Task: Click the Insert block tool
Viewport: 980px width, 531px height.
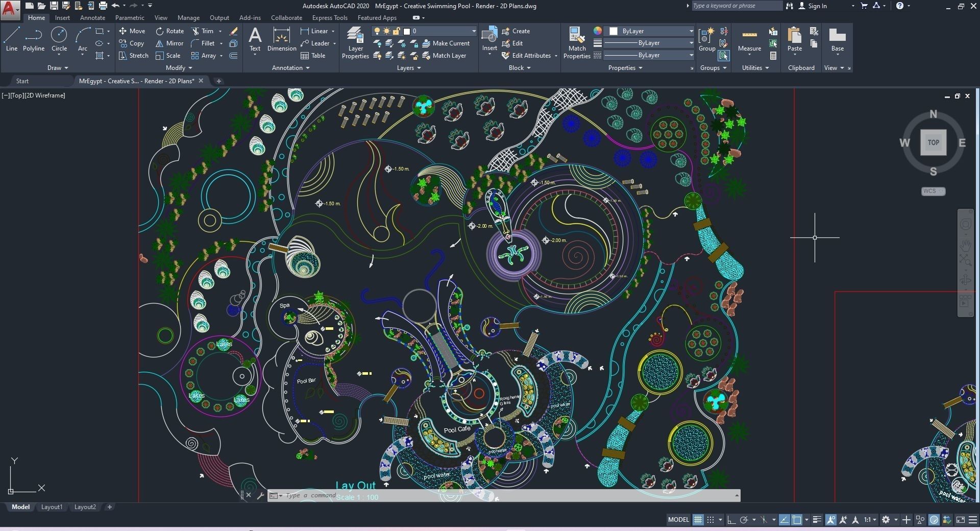Action: point(489,39)
